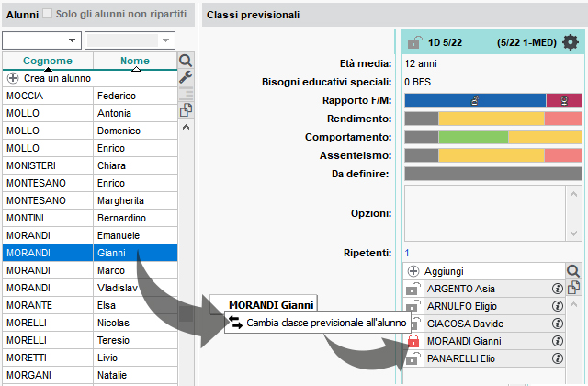Open the wrench settings tool in the Alunni list
The height and width of the screenshot is (386, 588).
click(186, 77)
